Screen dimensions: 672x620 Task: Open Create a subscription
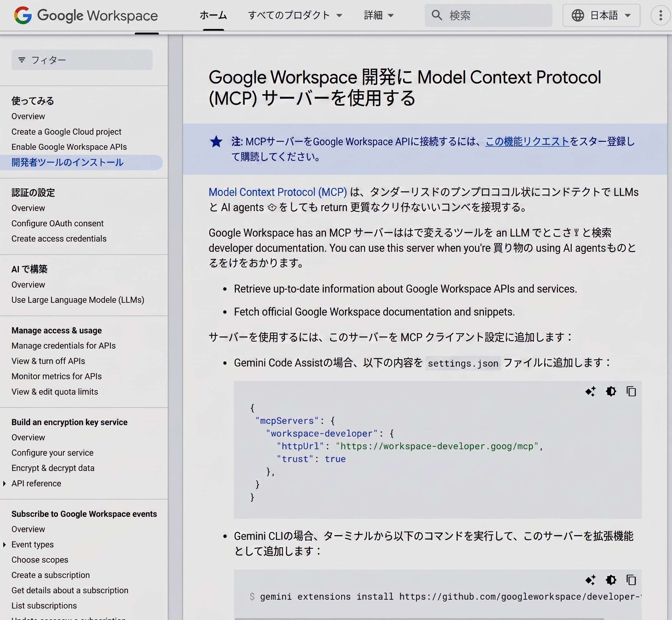pos(51,575)
